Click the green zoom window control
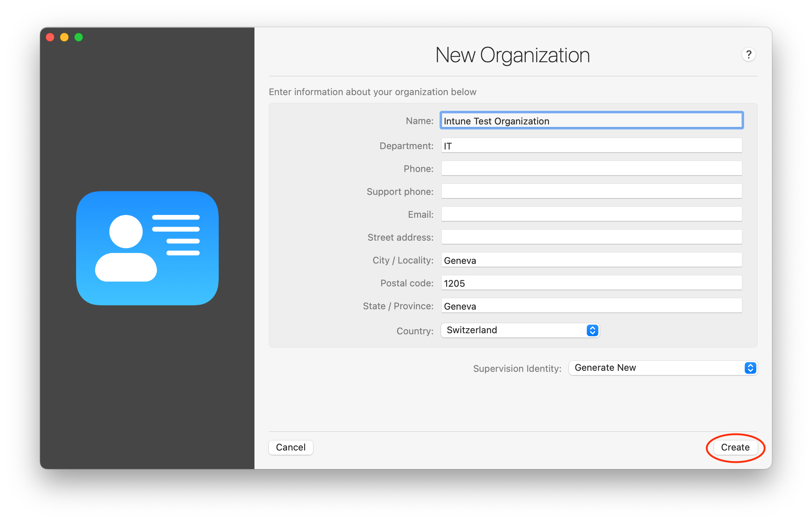 [79, 37]
